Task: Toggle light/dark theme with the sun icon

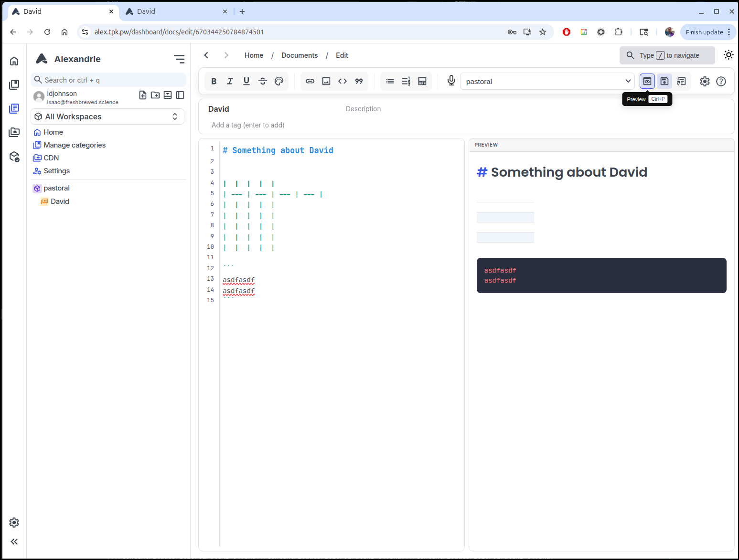Action: pos(728,55)
